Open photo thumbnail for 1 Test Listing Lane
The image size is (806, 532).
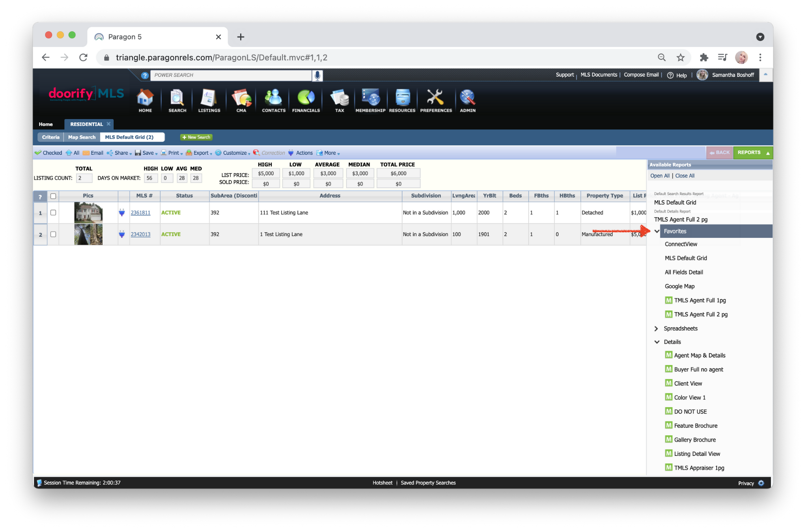click(88, 234)
